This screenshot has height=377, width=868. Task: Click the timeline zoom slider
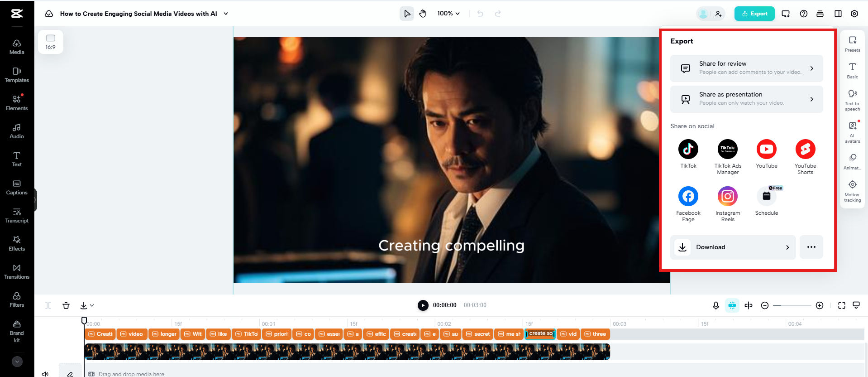point(792,305)
